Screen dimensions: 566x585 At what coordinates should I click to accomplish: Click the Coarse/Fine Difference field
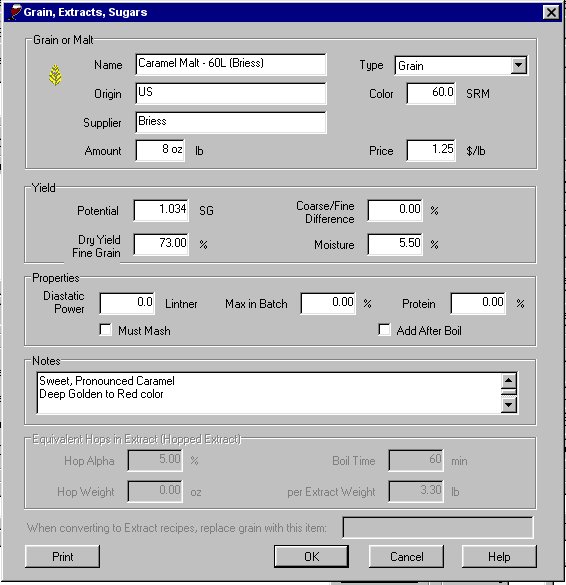(395, 210)
